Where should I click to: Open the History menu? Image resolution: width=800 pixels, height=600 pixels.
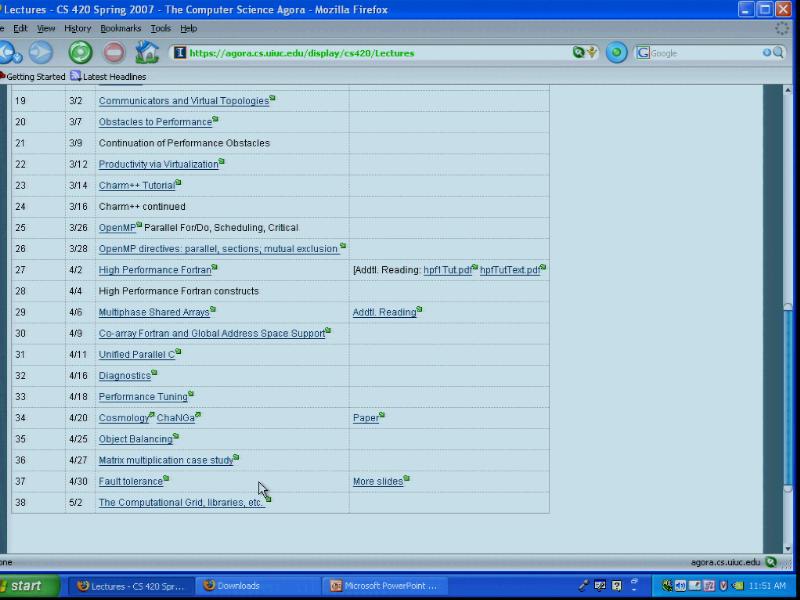(77, 29)
